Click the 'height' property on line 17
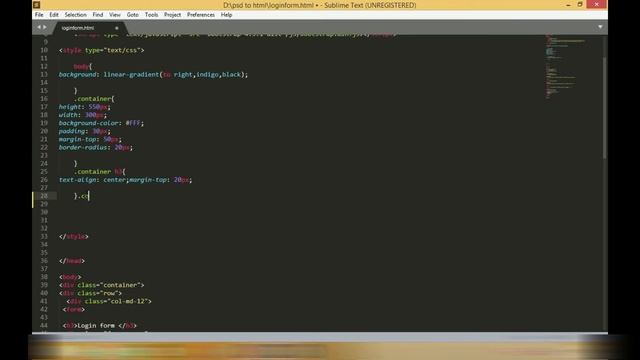Viewport: 640px width, 360px height. 70,107
